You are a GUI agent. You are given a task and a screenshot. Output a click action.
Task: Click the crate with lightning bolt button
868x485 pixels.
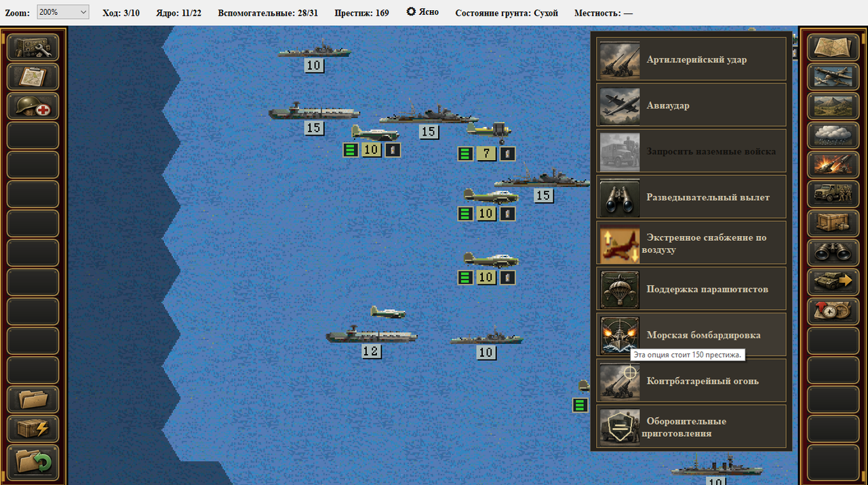[33, 429]
